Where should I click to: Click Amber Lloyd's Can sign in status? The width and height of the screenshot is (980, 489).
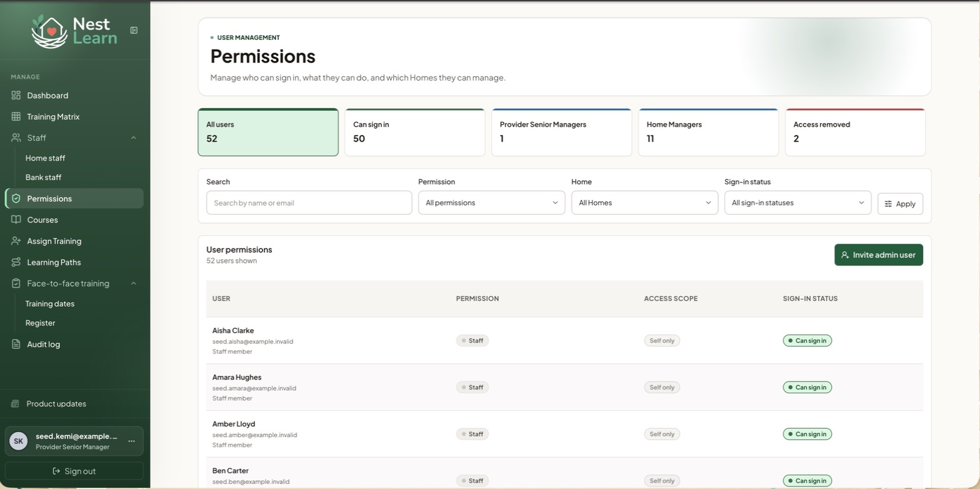[807, 434]
